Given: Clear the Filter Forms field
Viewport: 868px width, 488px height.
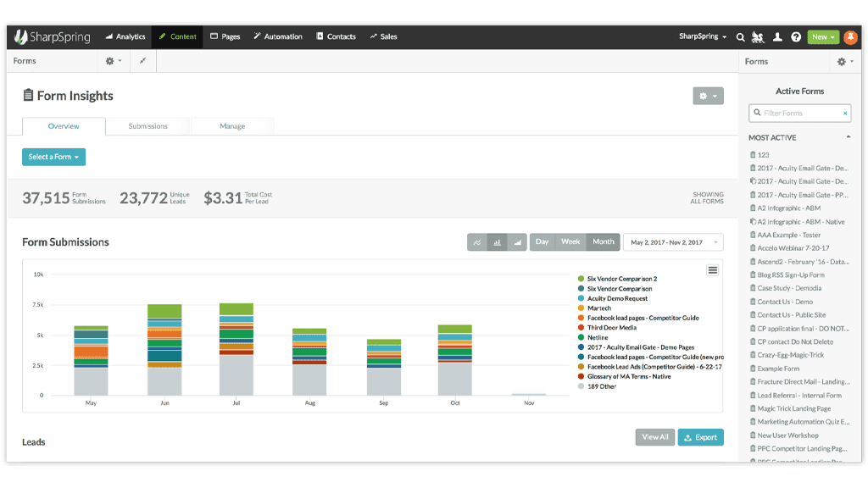Looking at the screenshot, I should [x=845, y=114].
